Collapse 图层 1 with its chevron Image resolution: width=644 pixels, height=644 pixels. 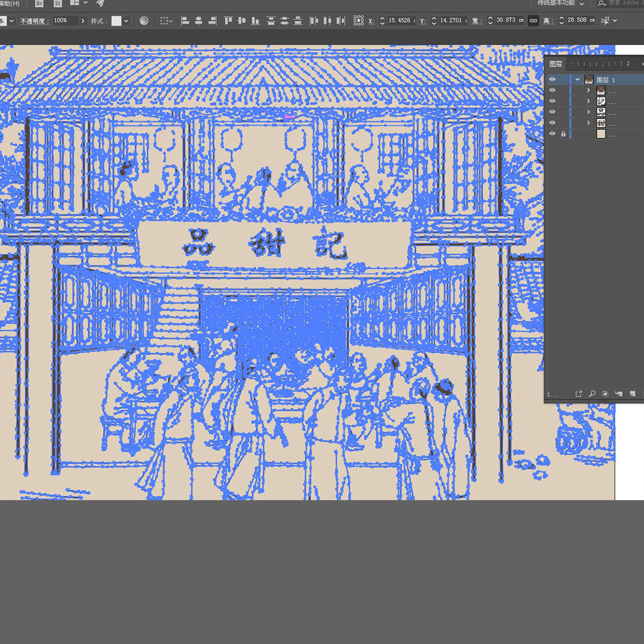pos(577,79)
